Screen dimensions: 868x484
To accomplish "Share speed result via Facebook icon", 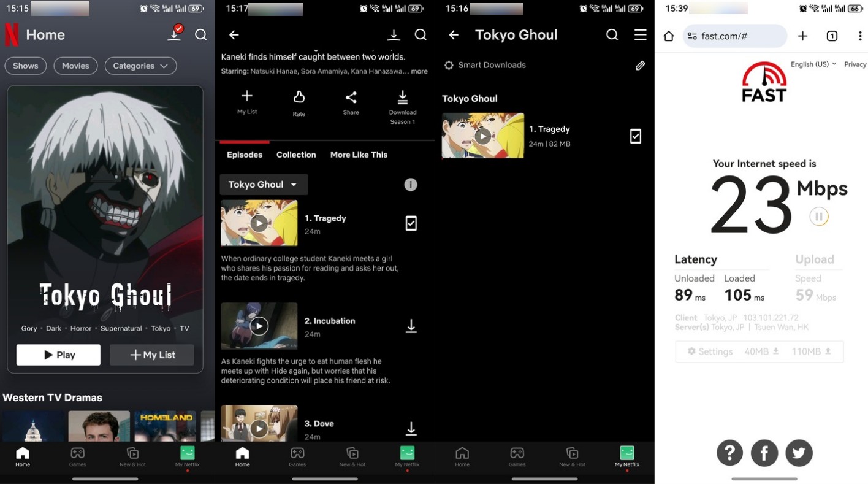I will click(x=764, y=453).
